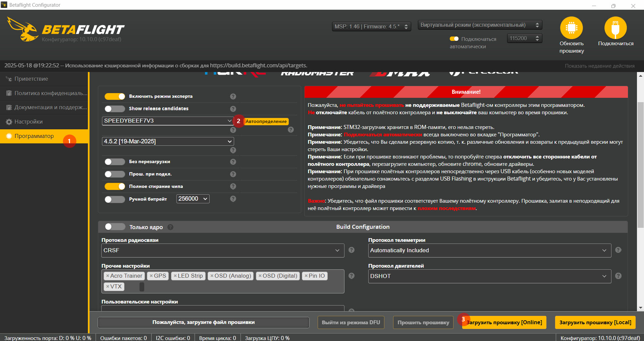Click help icon for Протокол телеметрии
The height and width of the screenshot is (341, 644).
pos(619,250)
